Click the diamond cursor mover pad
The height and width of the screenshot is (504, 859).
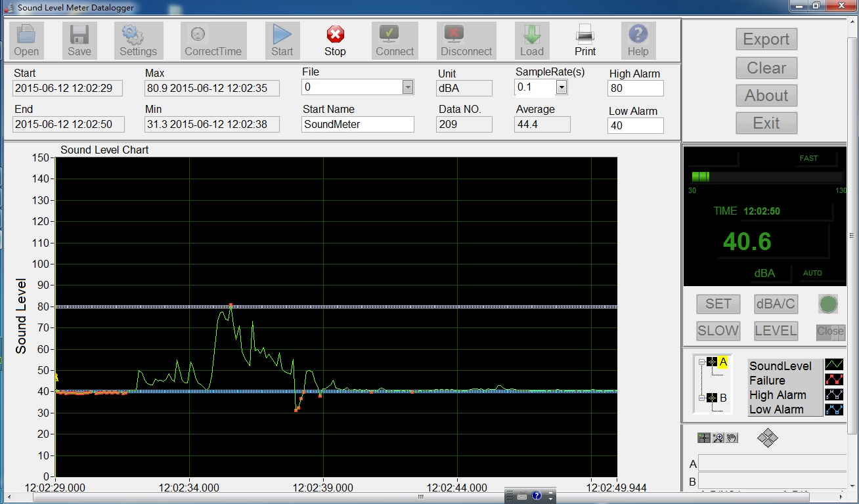coord(767,438)
